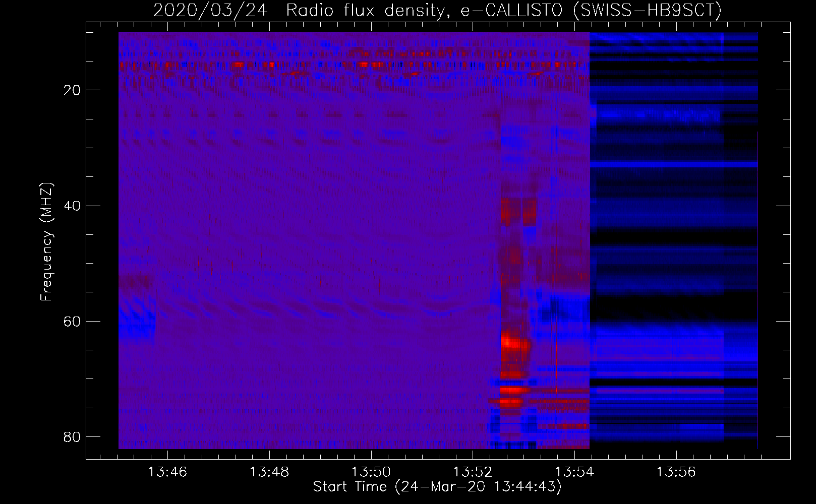This screenshot has width=816, height=504.
Task: Click the 13:46 time tick label
Action: [x=168, y=472]
